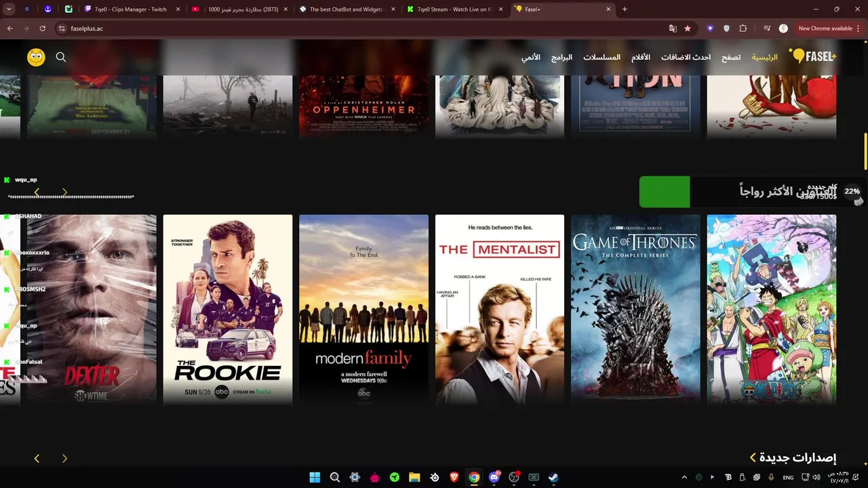View site information for faselplus.ac
The height and width of the screenshot is (488, 868).
[61, 28]
